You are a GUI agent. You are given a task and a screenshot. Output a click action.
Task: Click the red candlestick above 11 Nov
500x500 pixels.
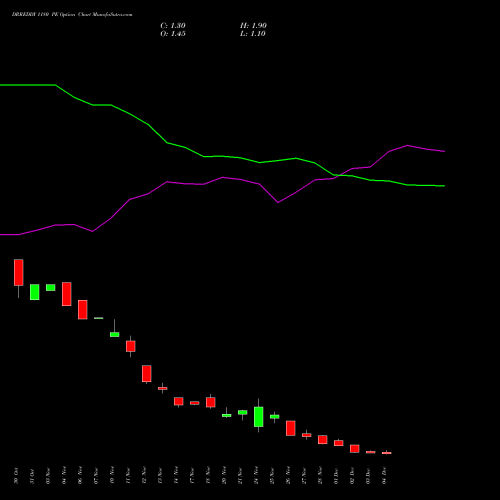click(131, 346)
